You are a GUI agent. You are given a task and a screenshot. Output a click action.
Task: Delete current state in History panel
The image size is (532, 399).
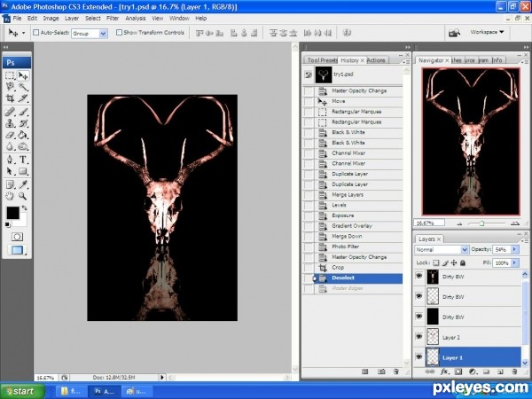(x=396, y=372)
